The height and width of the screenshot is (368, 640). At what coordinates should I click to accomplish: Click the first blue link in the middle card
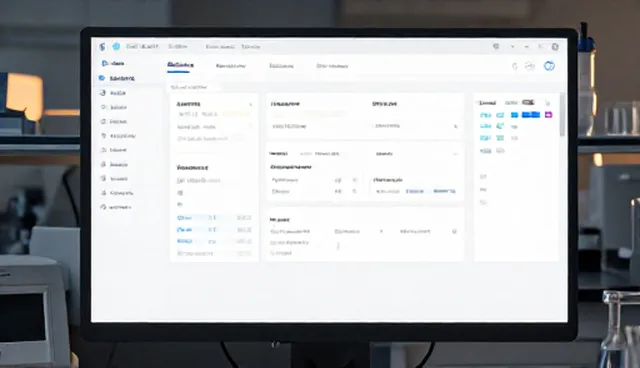415,191
